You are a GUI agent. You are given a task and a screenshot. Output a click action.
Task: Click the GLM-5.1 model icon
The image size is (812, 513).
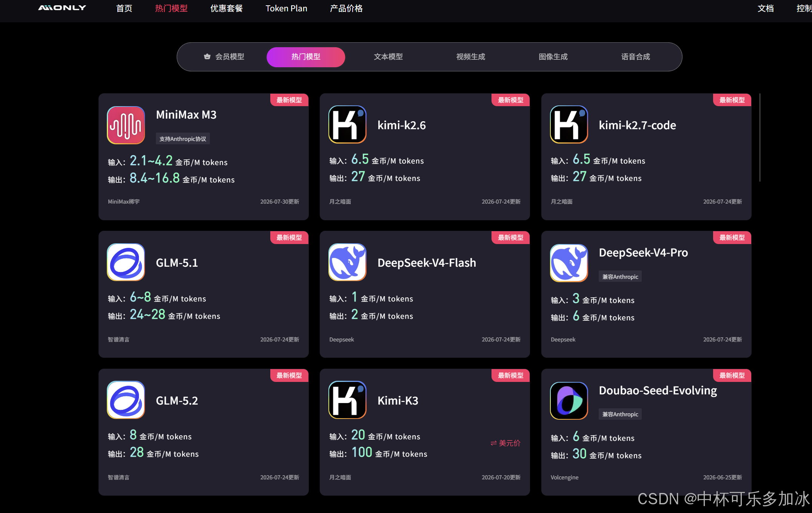pos(126,262)
